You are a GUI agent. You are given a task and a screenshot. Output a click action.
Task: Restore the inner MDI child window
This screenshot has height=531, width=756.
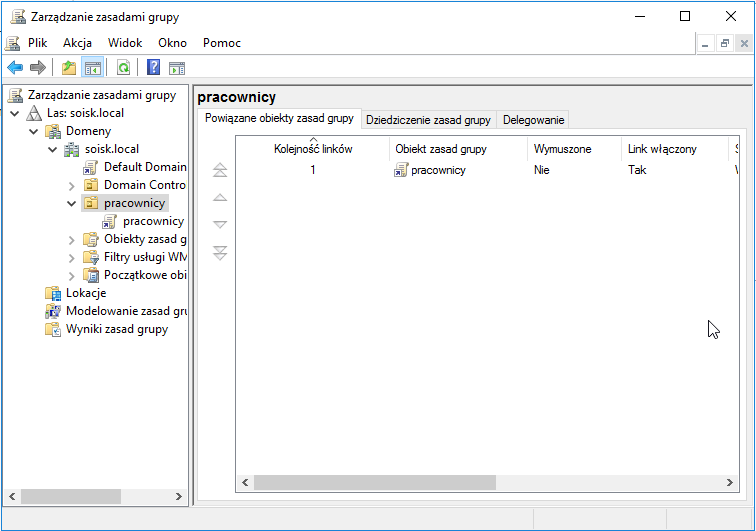[x=725, y=43]
